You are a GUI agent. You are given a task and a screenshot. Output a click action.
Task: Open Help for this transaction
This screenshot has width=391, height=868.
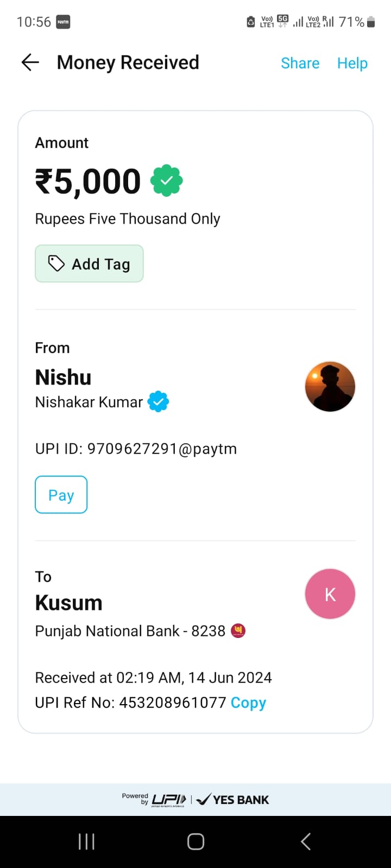(352, 63)
